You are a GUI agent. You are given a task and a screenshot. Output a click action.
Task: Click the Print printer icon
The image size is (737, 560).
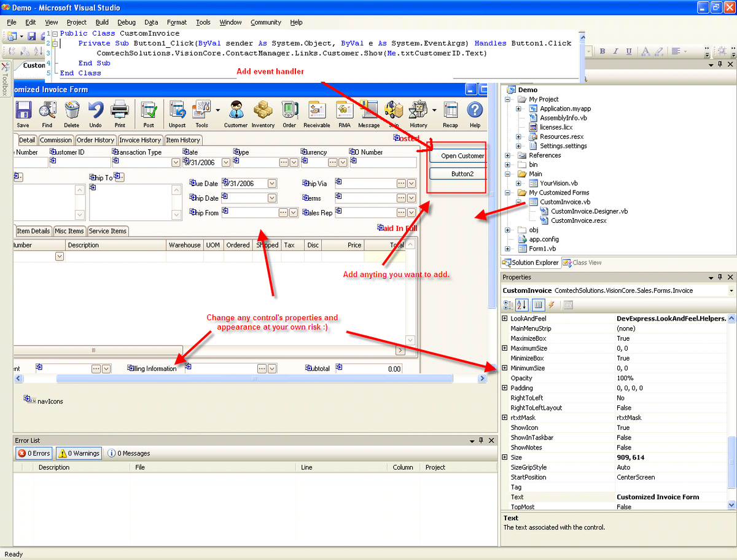point(120,111)
